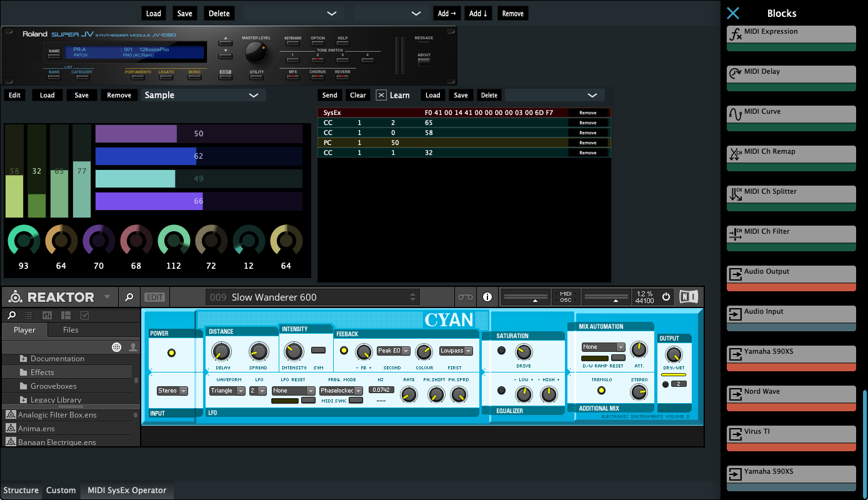Toggle the Saturation enable LED
868x500 pixels.
click(x=501, y=351)
